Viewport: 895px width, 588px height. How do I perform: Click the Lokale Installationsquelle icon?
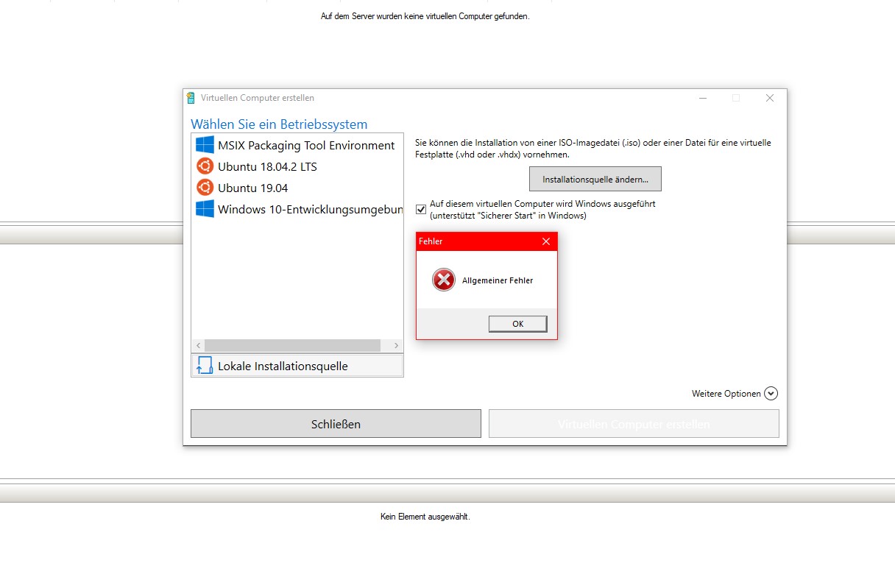pos(205,366)
